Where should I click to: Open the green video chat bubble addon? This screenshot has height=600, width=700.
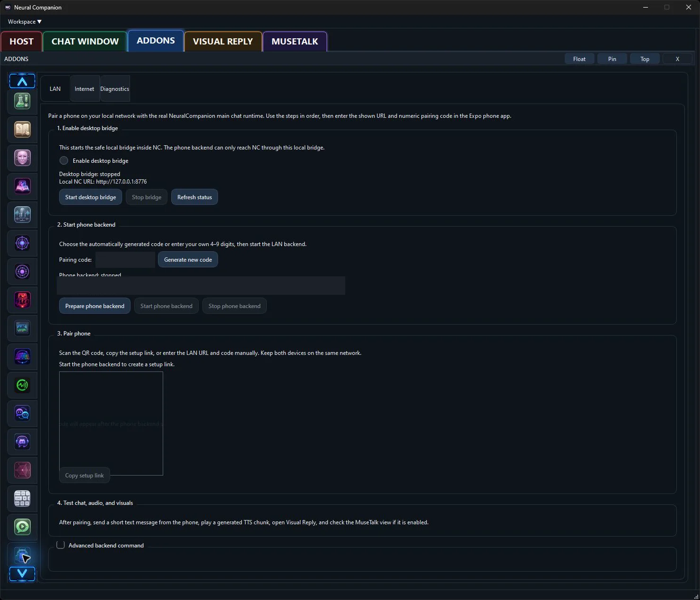tap(22, 527)
